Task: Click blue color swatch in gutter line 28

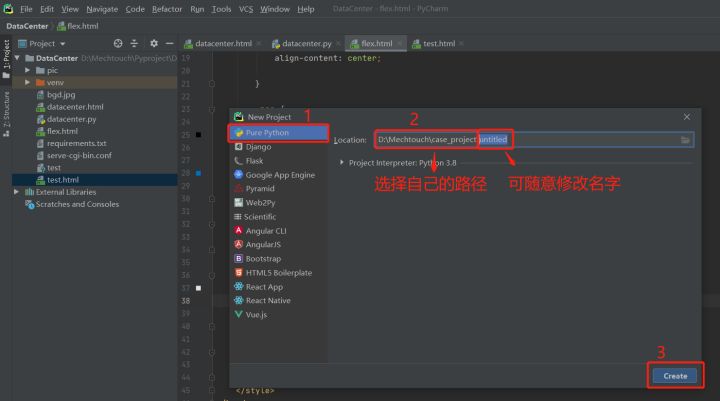Action: (x=198, y=173)
